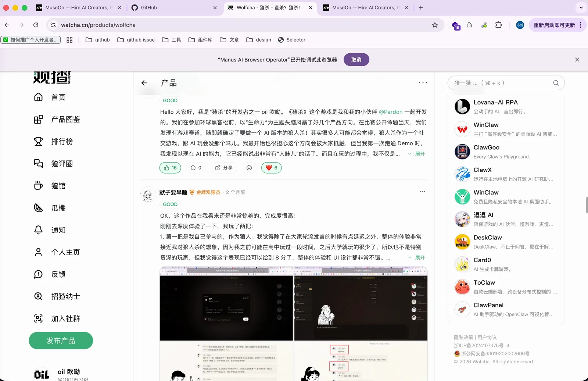The width and height of the screenshot is (588, 381).
Task: Open 隐私政策 privacy policy link
Action: (463, 337)
